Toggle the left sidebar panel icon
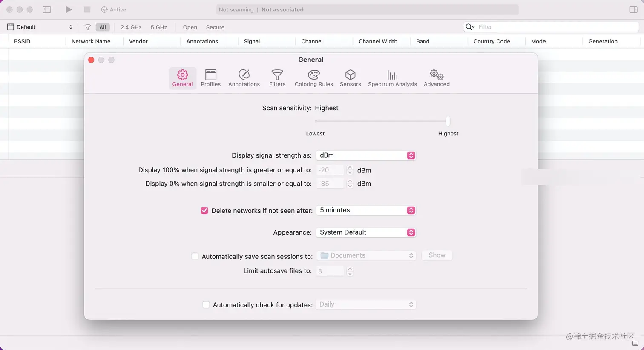This screenshot has width=644, height=350. click(47, 9)
